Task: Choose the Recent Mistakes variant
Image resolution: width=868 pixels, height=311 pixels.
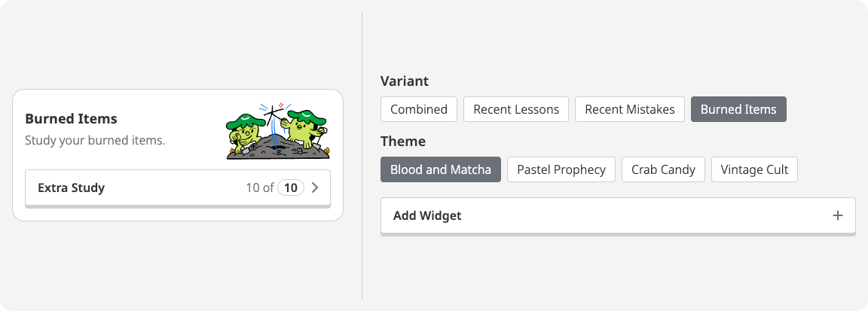Action: pyautogui.click(x=630, y=109)
